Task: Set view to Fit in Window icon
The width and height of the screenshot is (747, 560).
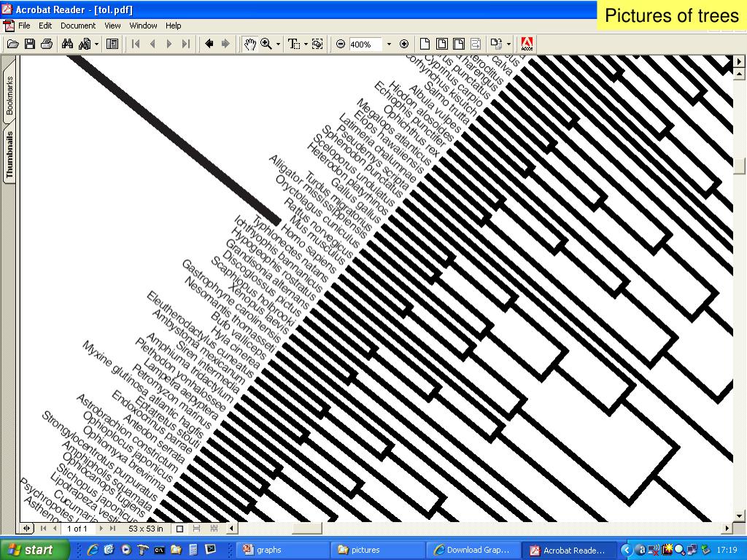Action: coord(441,44)
